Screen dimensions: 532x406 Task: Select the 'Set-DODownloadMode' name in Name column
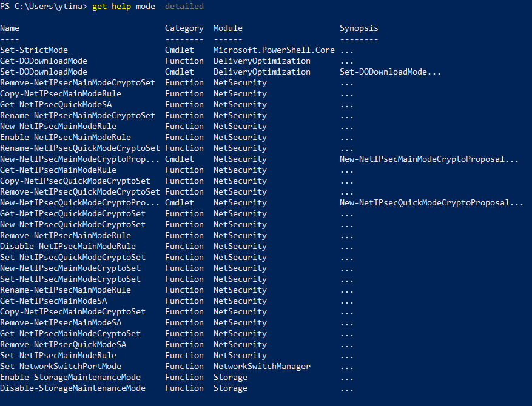coord(44,72)
